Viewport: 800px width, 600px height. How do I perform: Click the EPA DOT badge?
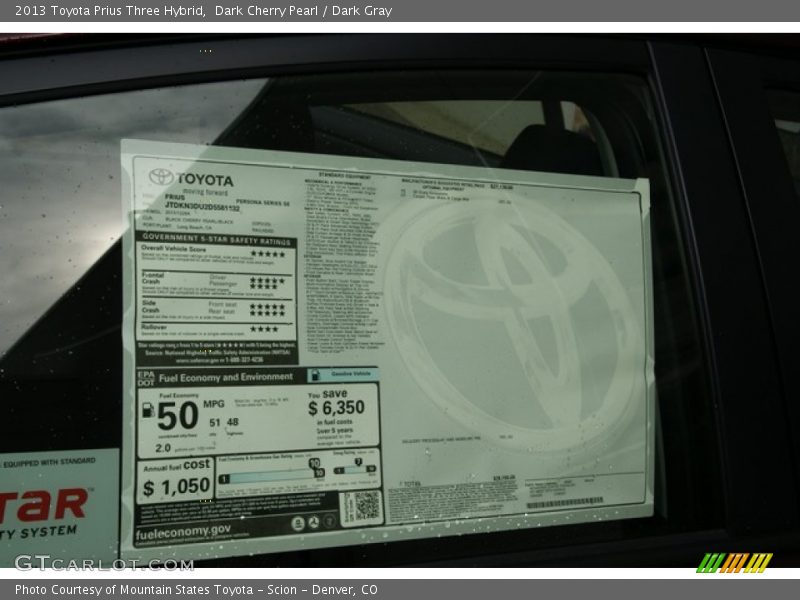coord(146,377)
